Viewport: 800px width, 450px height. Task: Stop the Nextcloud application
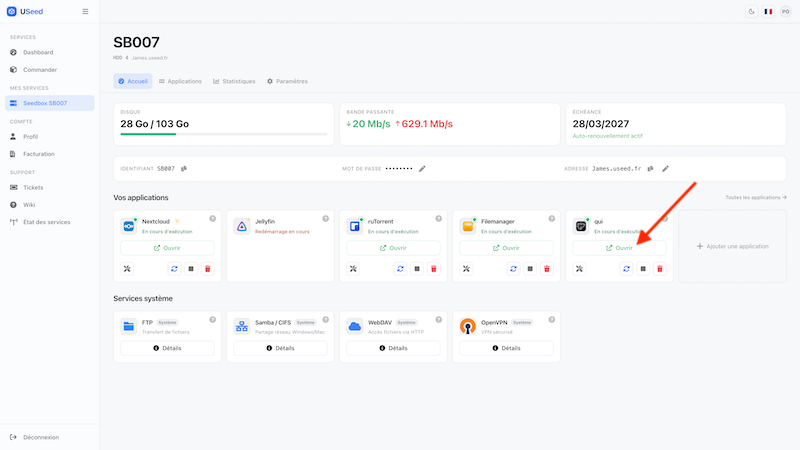[x=191, y=269]
